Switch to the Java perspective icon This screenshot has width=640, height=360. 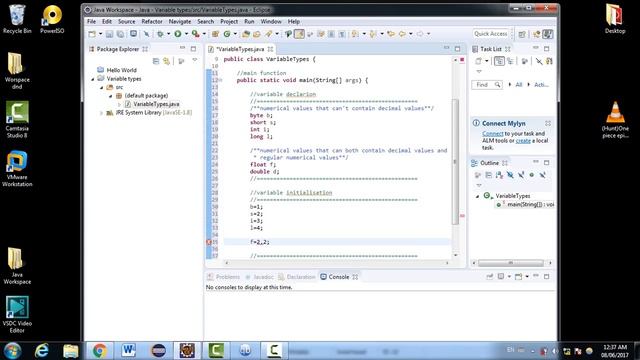pyautogui.click(x=548, y=34)
